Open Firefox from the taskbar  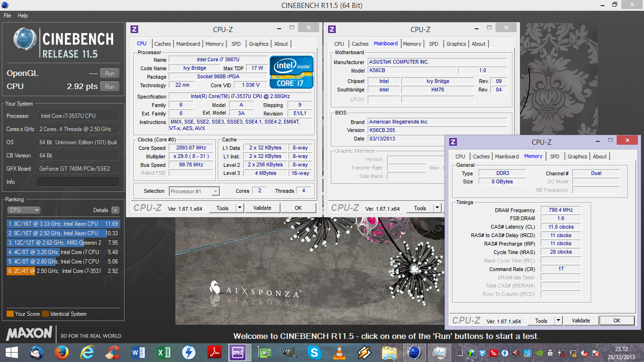61,352
